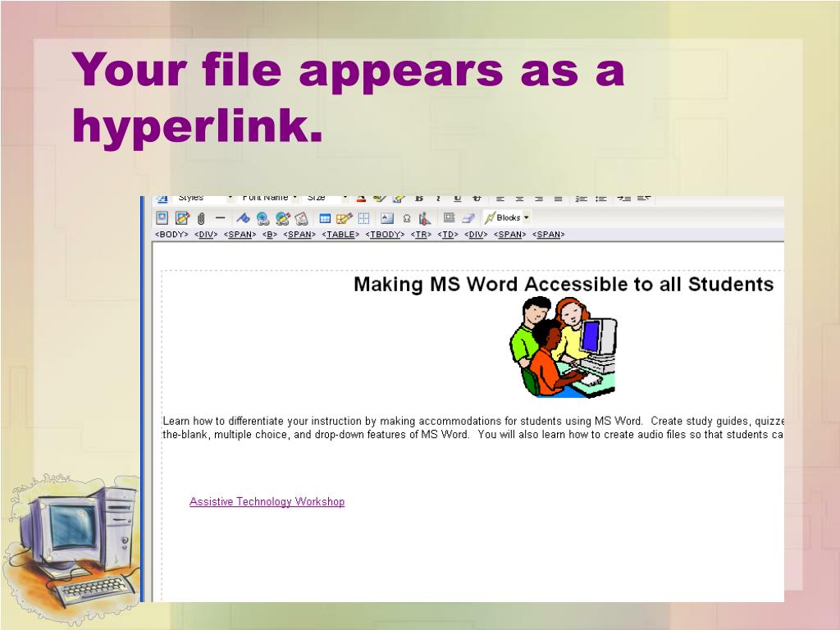Image resolution: width=840 pixels, height=630 pixels.
Task: Click the checkmark link icon
Action: point(302,218)
